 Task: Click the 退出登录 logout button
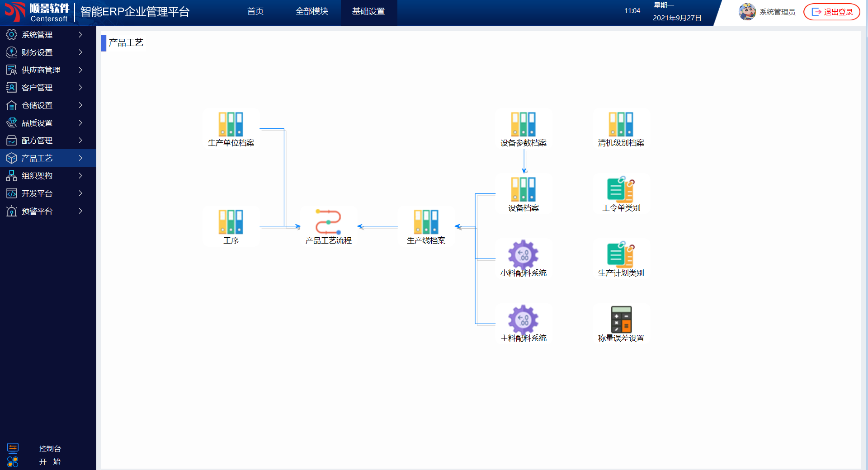(x=831, y=12)
